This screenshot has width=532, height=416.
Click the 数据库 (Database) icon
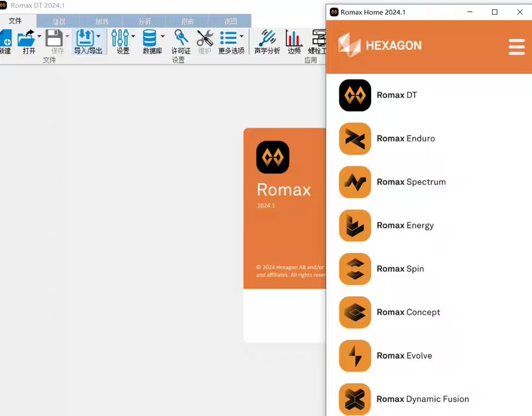click(150, 38)
